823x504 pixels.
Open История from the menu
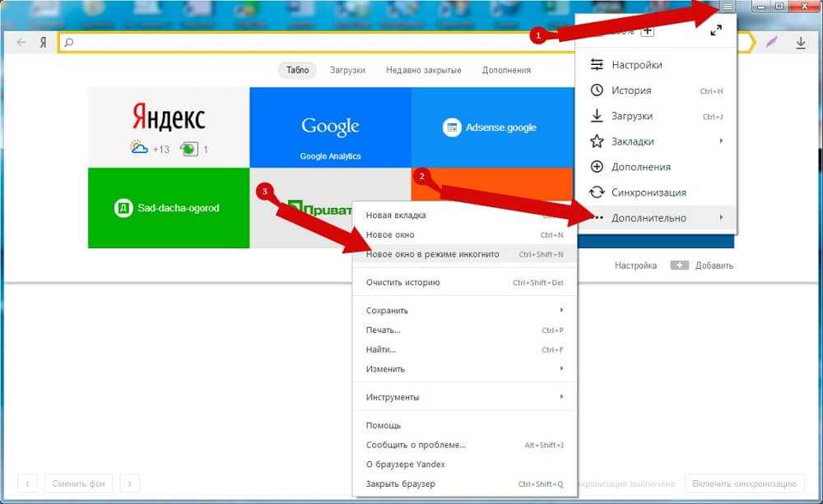tap(631, 90)
